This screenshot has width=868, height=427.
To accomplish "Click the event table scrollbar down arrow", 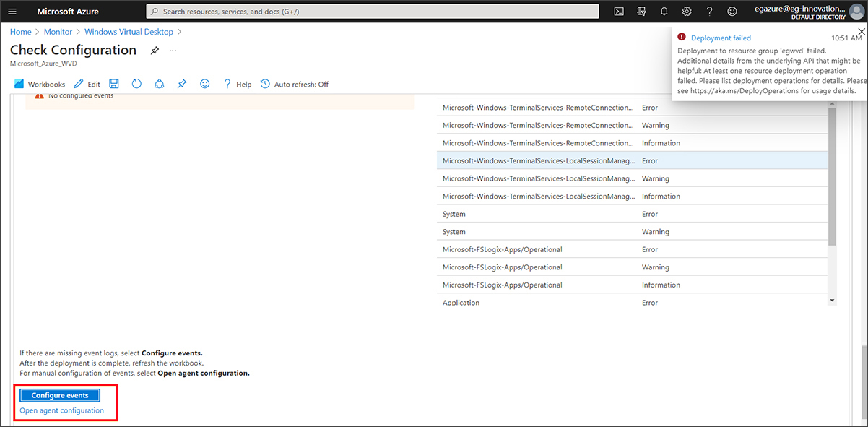I will (x=832, y=300).
